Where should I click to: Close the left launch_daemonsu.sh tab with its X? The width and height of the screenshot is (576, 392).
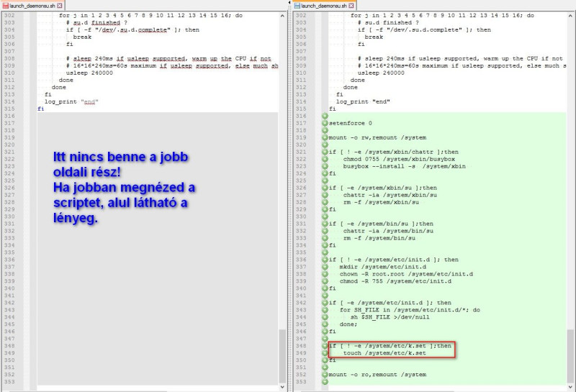(x=60, y=6)
